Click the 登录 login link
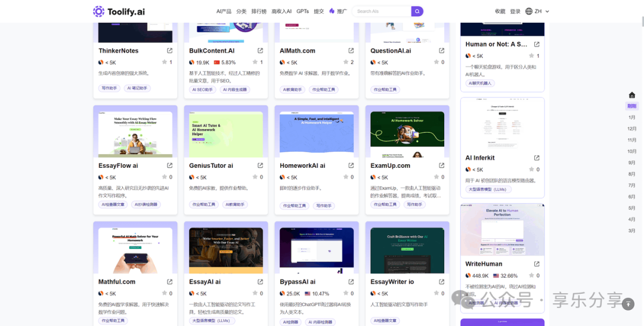Viewport: 644px width, 326px height. [x=515, y=11]
